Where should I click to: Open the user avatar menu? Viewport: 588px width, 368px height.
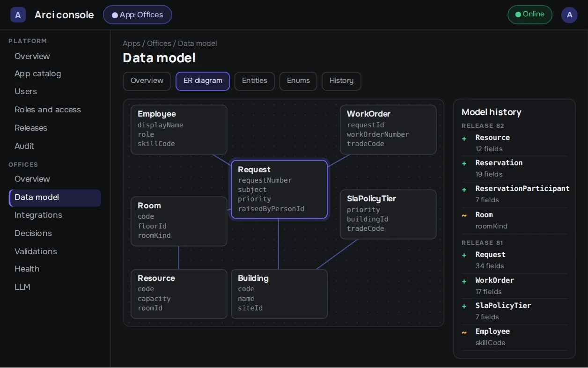pyautogui.click(x=569, y=15)
